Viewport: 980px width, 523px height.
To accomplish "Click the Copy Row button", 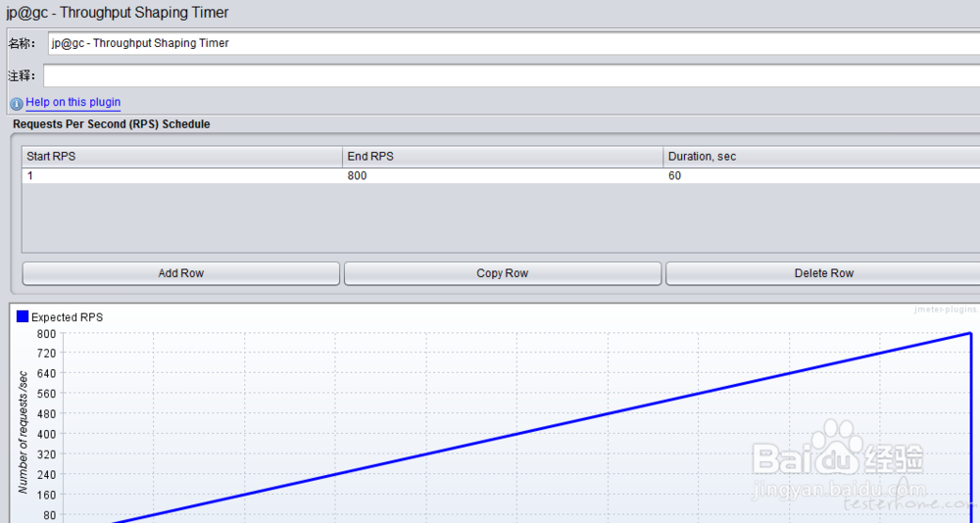I will click(x=503, y=273).
